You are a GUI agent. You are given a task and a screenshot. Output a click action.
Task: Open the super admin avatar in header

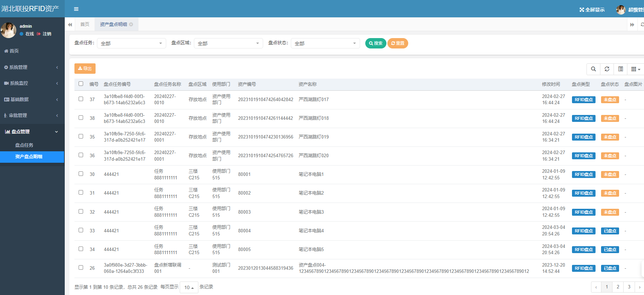[621, 10]
